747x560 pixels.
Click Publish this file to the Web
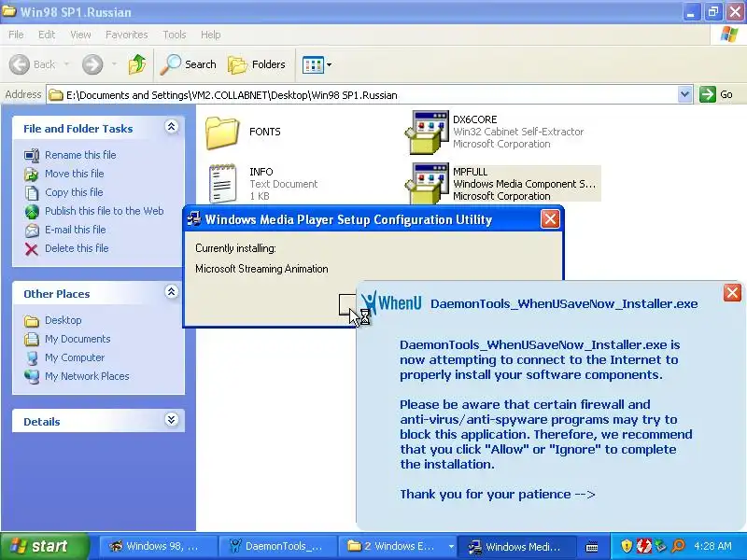click(105, 211)
